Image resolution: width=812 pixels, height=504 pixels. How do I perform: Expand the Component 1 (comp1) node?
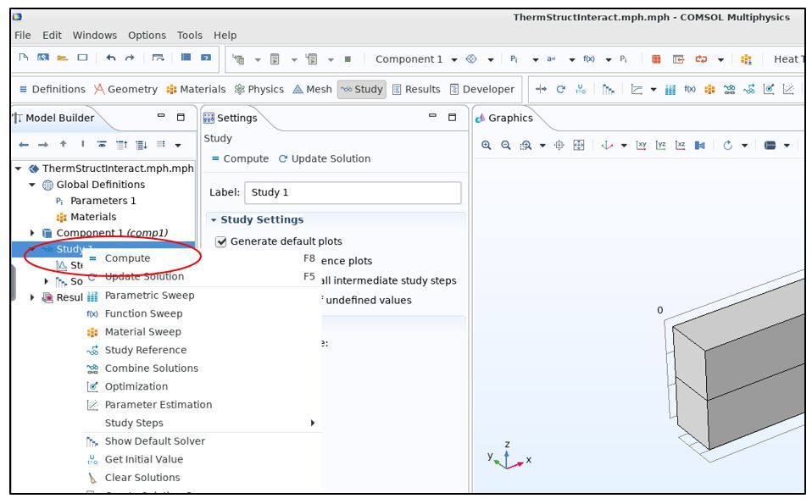coord(32,233)
